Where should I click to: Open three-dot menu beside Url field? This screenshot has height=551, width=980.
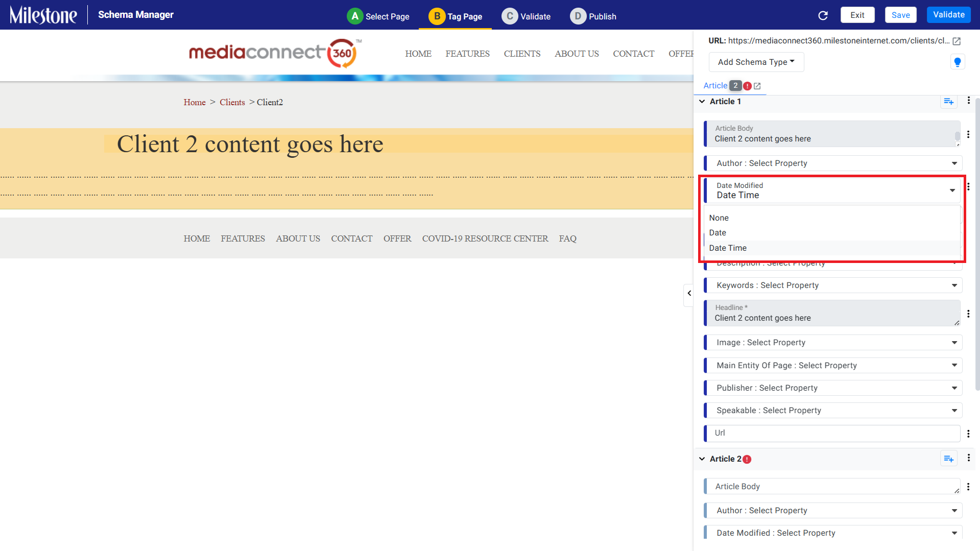click(x=968, y=434)
